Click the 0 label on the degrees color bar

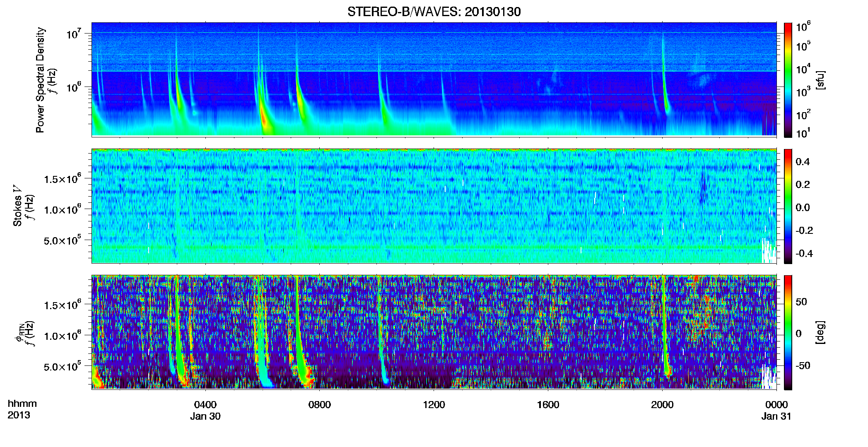pos(798,334)
